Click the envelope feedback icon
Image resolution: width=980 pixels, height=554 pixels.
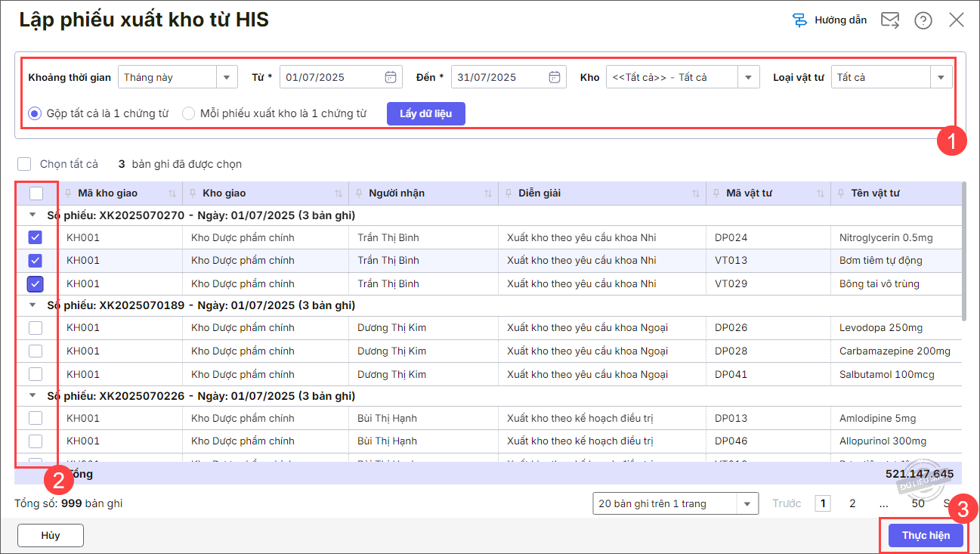tap(890, 20)
